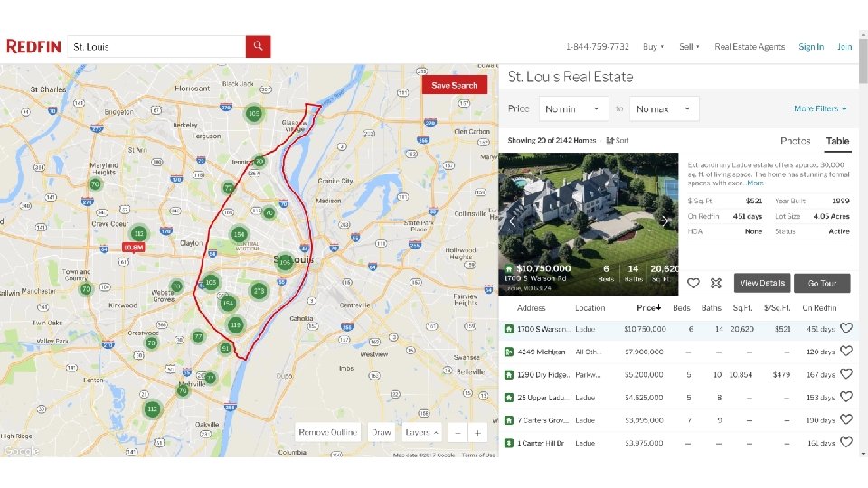This screenshot has height=488, width=868.
Task: Click house icon for 1 Carter Hill Dr row
Action: pos(509,443)
